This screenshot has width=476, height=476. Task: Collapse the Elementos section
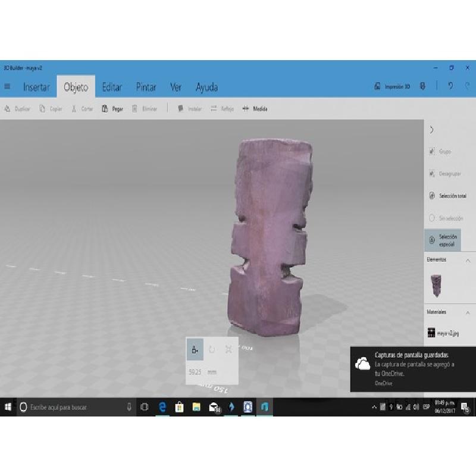[x=468, y=260]
